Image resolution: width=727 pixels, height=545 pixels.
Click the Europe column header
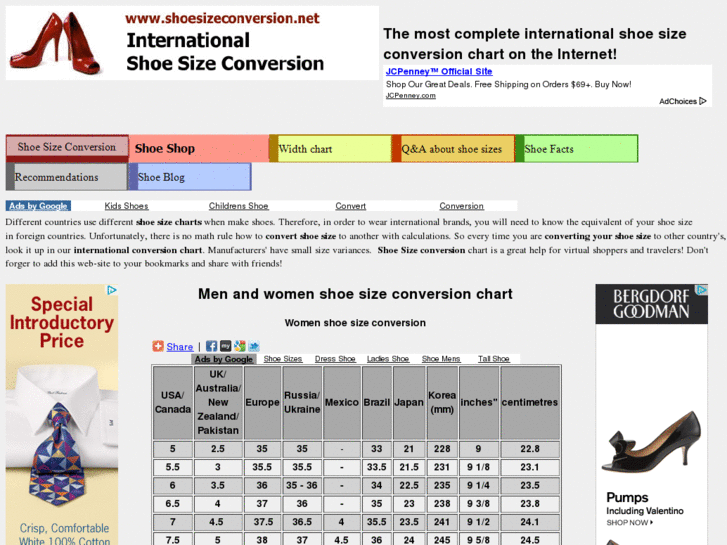262,402
